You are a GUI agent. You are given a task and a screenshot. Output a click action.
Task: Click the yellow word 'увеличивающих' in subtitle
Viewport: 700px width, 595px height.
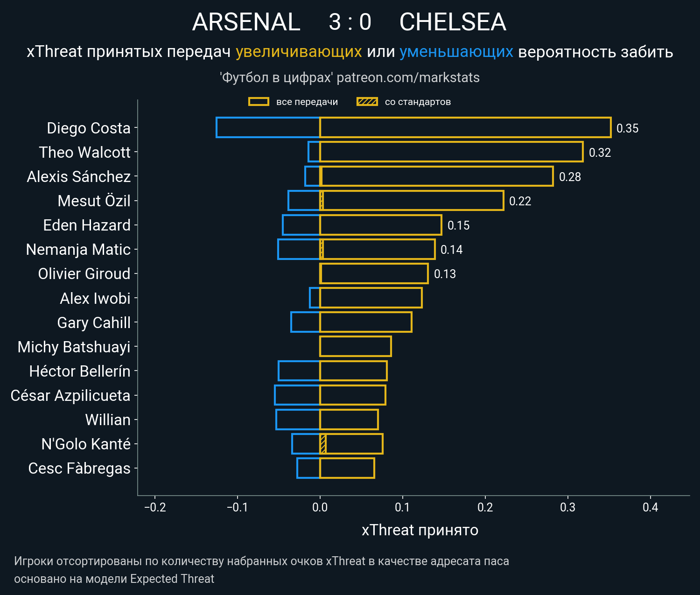299,51
